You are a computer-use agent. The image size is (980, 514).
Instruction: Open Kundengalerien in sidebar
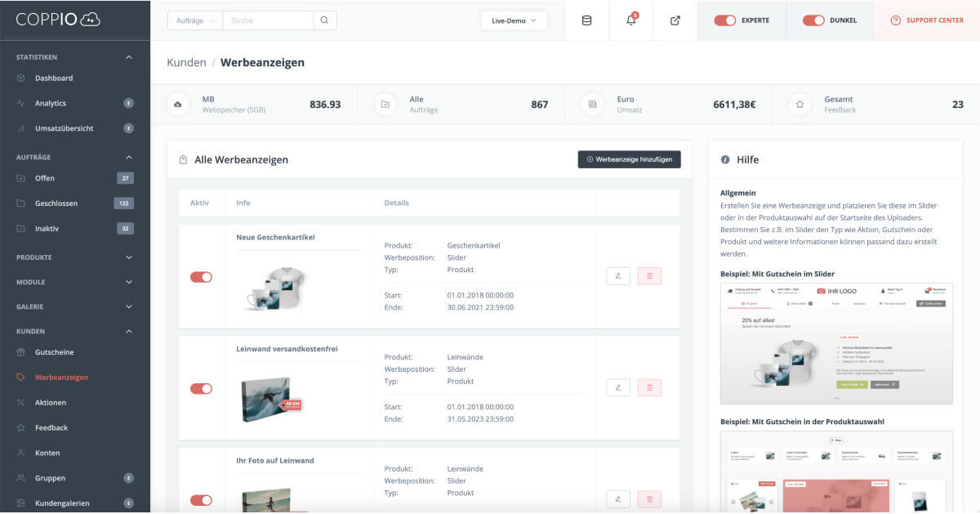tap(62, 503)
